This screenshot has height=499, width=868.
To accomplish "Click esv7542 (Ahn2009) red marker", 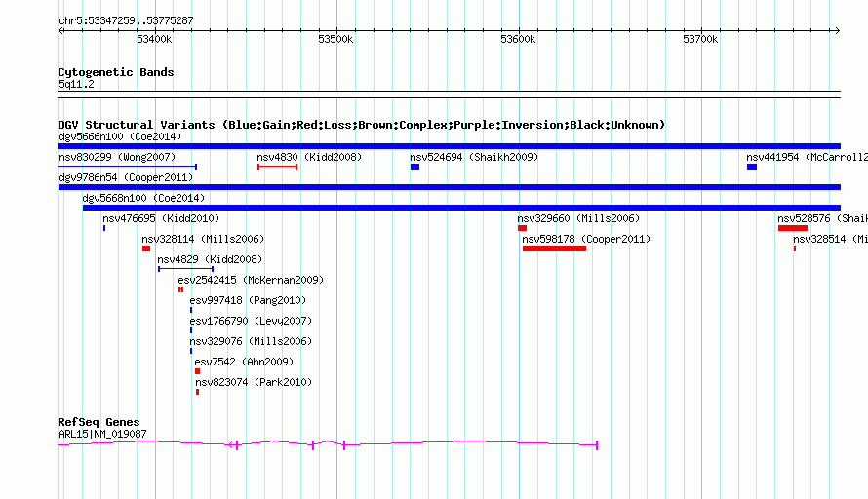I will click(x=198, y=371).
